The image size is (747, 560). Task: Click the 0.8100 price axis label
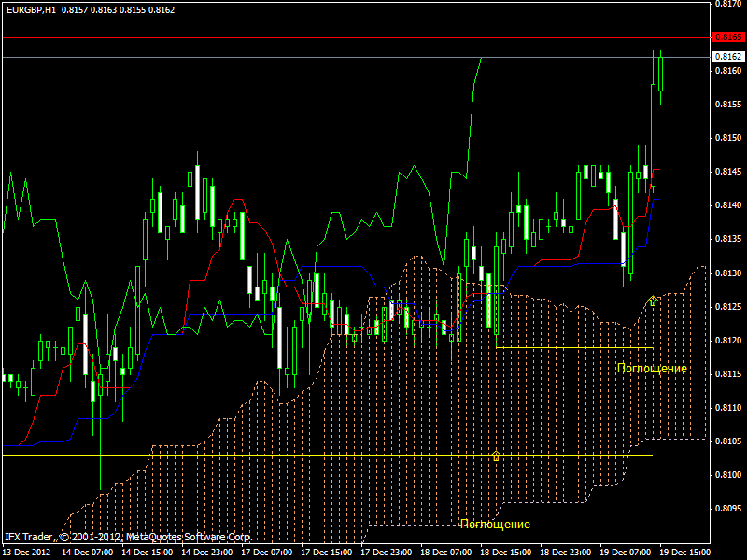click(726, 475)
